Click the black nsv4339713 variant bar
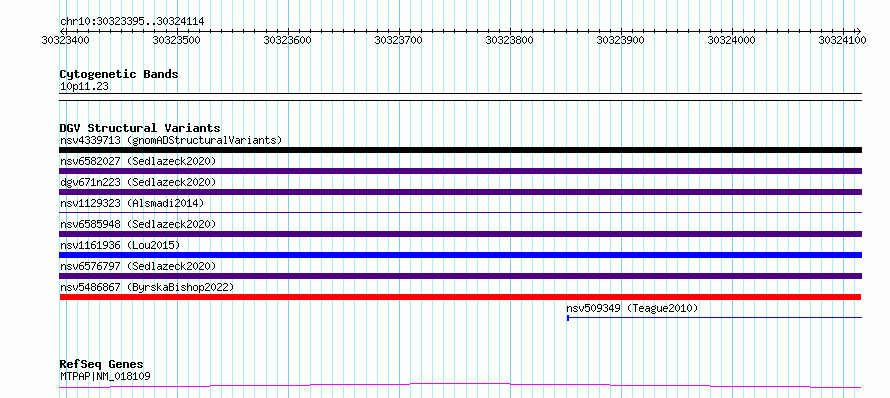 (x=460, y=150)
